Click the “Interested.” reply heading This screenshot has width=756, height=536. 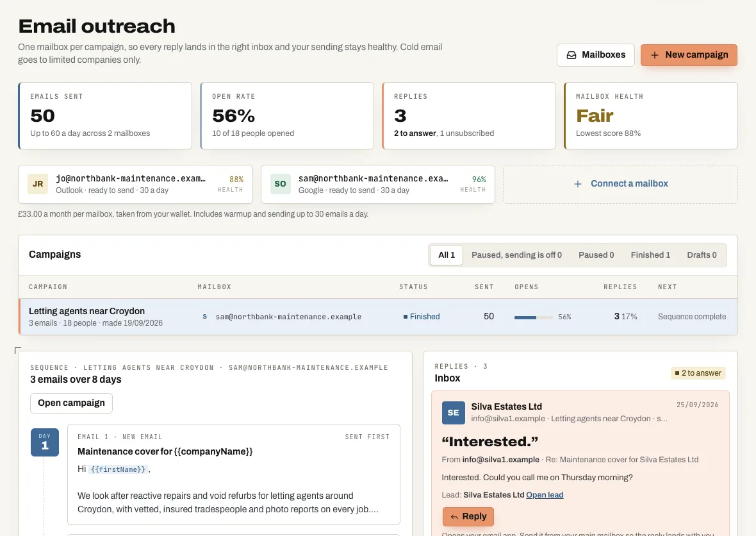point(490,442)
